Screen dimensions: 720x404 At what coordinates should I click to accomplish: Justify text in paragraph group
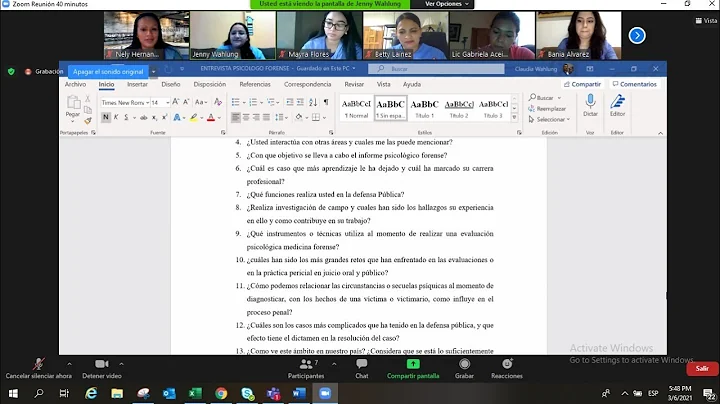pos(266,118)
